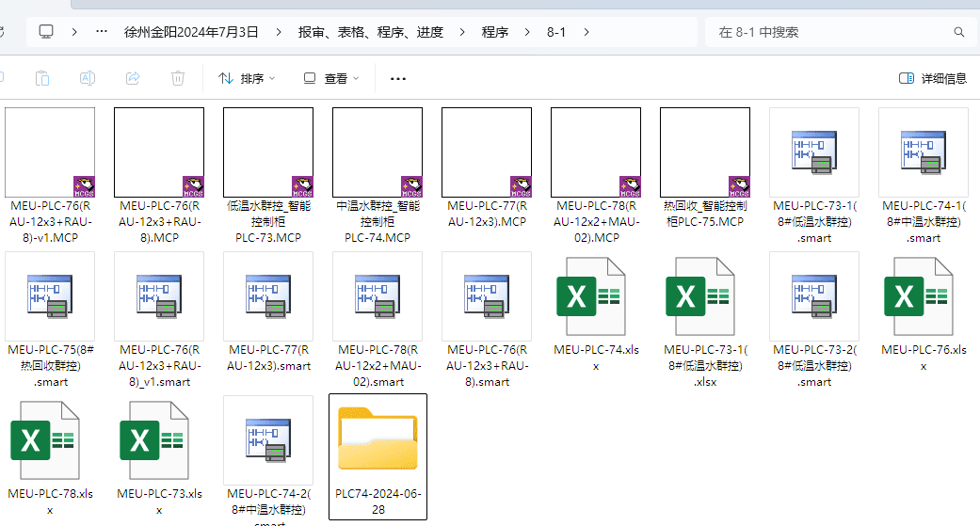Image resolution: width=980 pixels, height=526 pixels.
Task: Select MEU-PLC-73-1(8#低温水群控).xlsx Excel icon
Action: [x=700, y=296]
